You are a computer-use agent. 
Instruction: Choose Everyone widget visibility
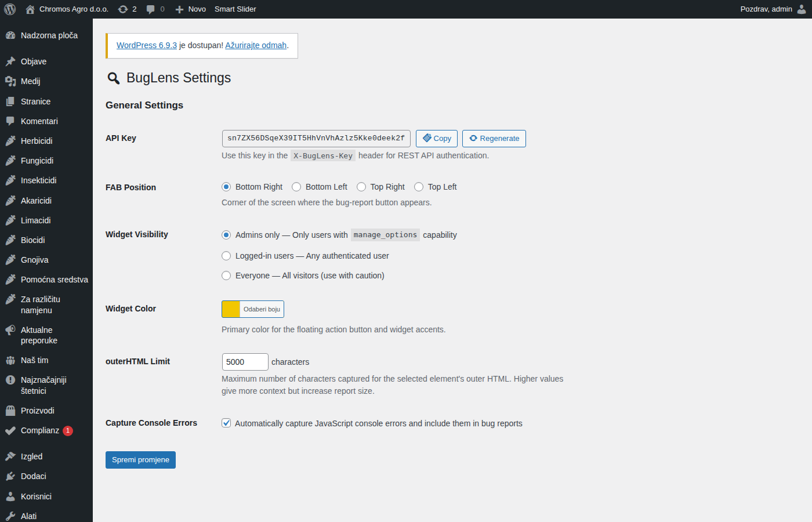point(226,275)
